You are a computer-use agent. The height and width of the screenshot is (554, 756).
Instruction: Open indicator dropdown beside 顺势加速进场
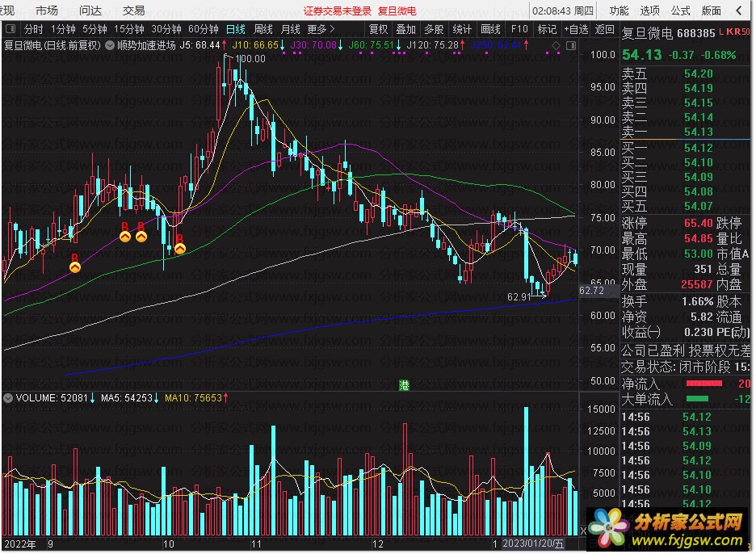coord(110,45)
